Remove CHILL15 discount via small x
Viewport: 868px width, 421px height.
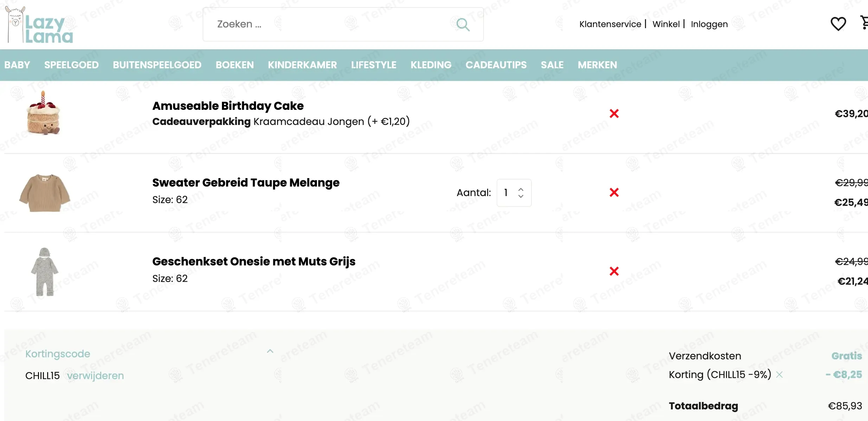click(779, 375)
